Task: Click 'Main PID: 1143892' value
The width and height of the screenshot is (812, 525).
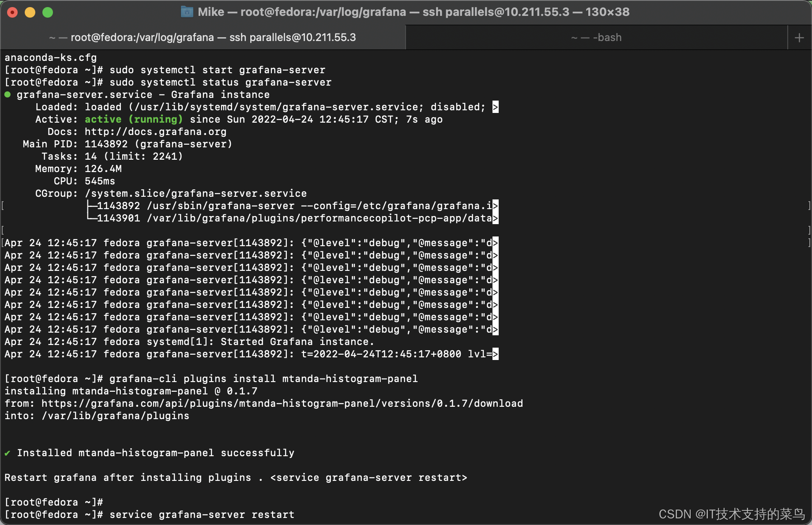Action: (106, 144)
